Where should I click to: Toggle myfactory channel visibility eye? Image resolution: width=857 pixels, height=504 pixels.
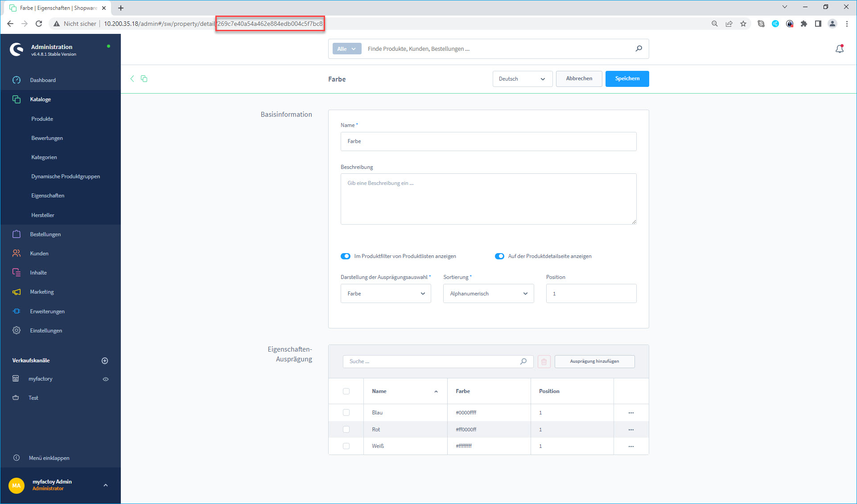(106, 379)
